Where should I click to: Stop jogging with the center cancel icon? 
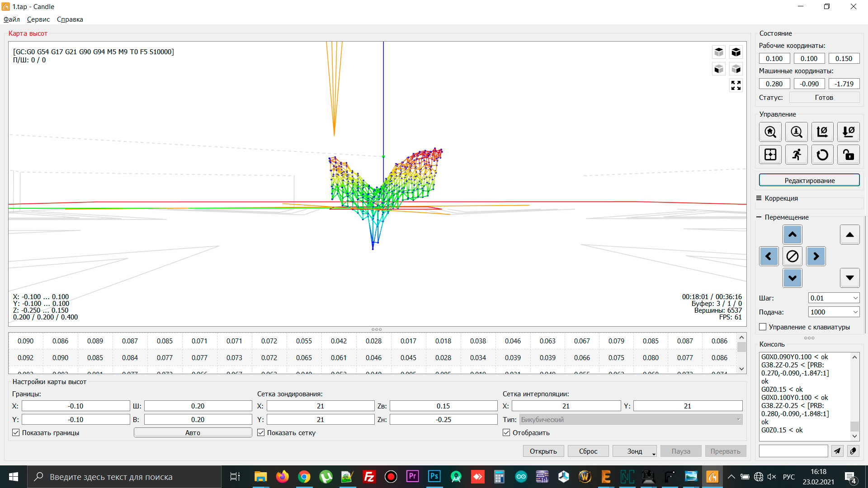click(793, 256)
